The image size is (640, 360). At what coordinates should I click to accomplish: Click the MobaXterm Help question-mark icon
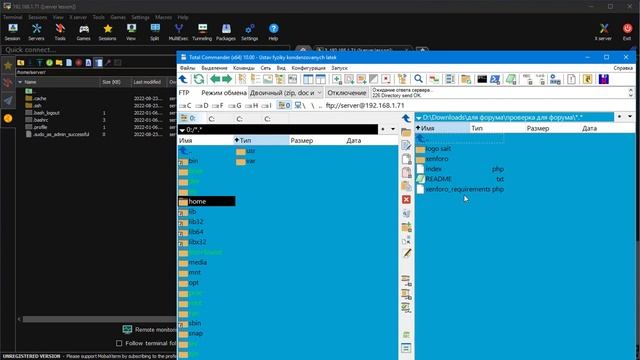pos(273,32)
